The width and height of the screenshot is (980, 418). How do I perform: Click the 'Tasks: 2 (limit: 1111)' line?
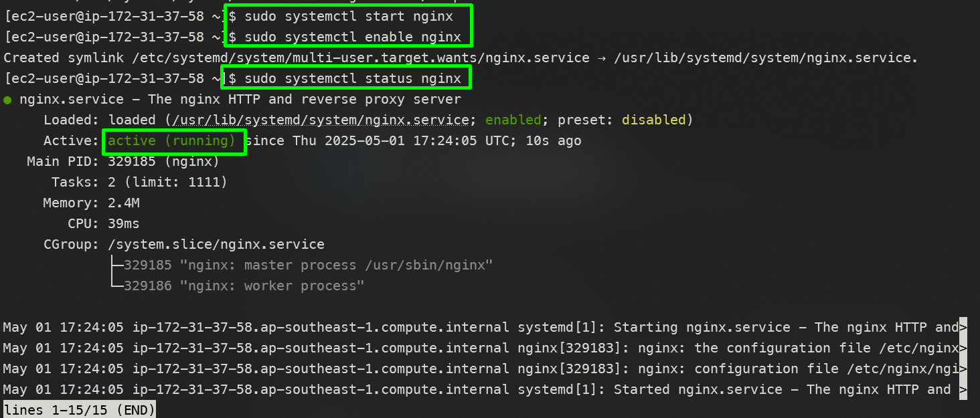click(140, 182)
